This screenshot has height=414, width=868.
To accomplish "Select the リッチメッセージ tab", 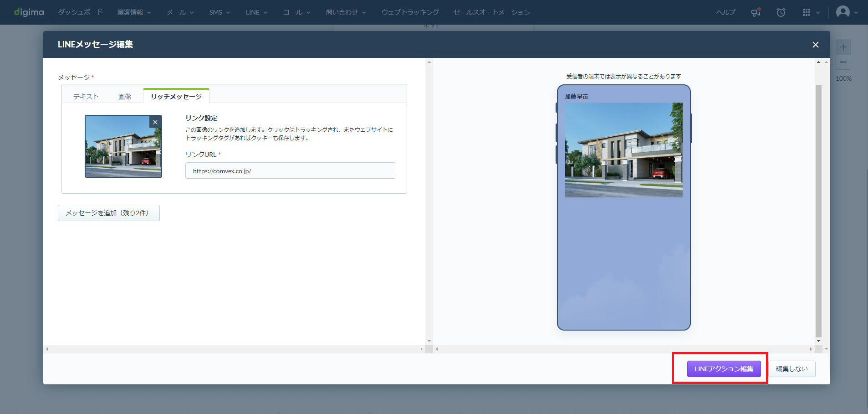I will [176, 96].
